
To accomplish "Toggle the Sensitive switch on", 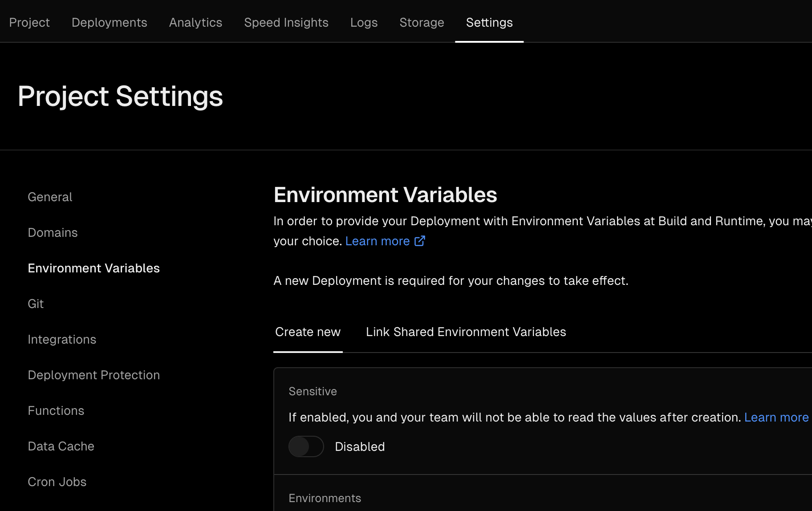I will pyautogui.click(x=306, y=446).
